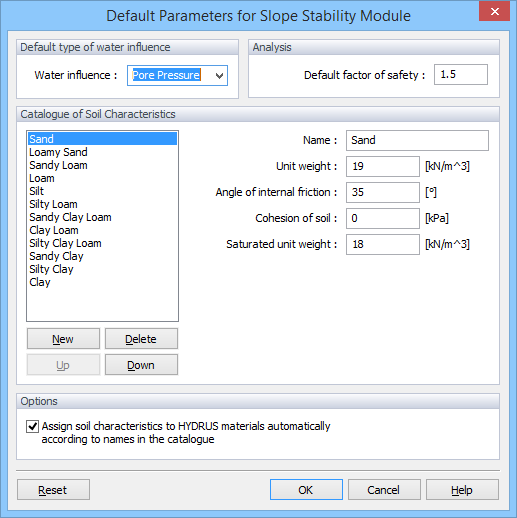517x518 pixels.
Task: Click the New soil button
Action: tap(63, 339)
